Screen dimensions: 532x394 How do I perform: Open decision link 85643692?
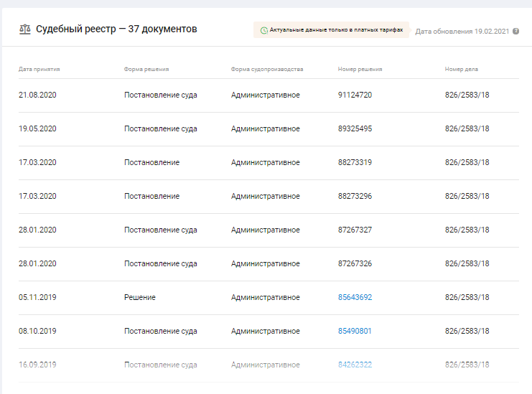pyautogui.click(x=355, y=297)
